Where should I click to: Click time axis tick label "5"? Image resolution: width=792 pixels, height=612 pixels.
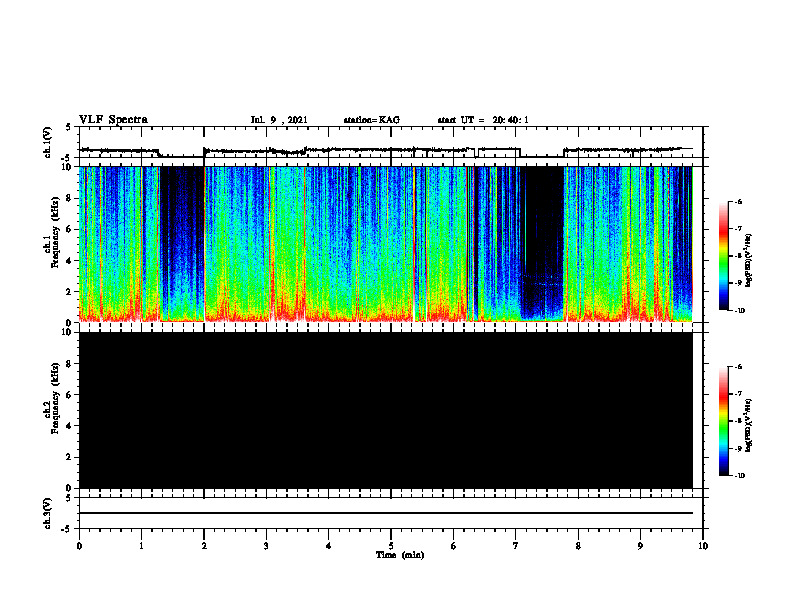[391, 546]
